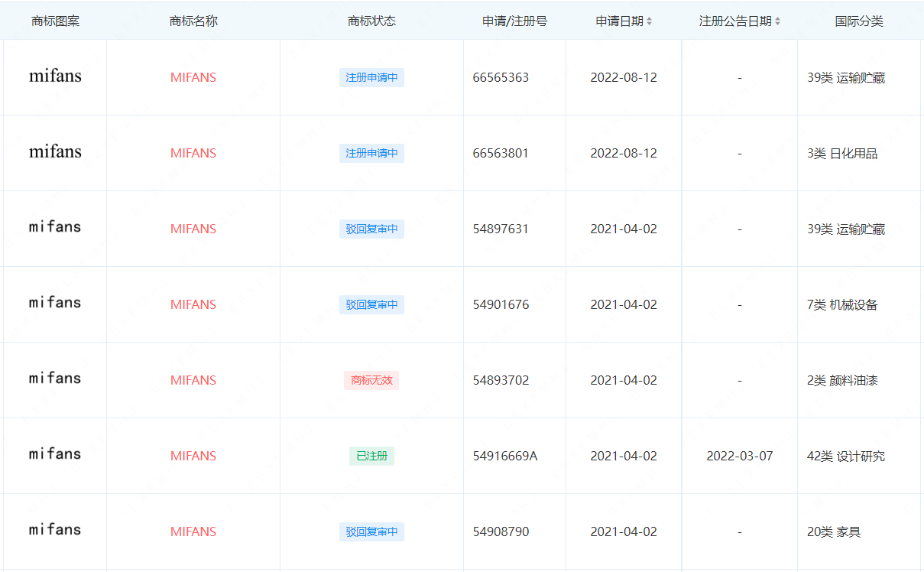Select application number 54908790
The width and height of the screenshot is (924, 572).
pyautogui.click(x=501, y=531)
